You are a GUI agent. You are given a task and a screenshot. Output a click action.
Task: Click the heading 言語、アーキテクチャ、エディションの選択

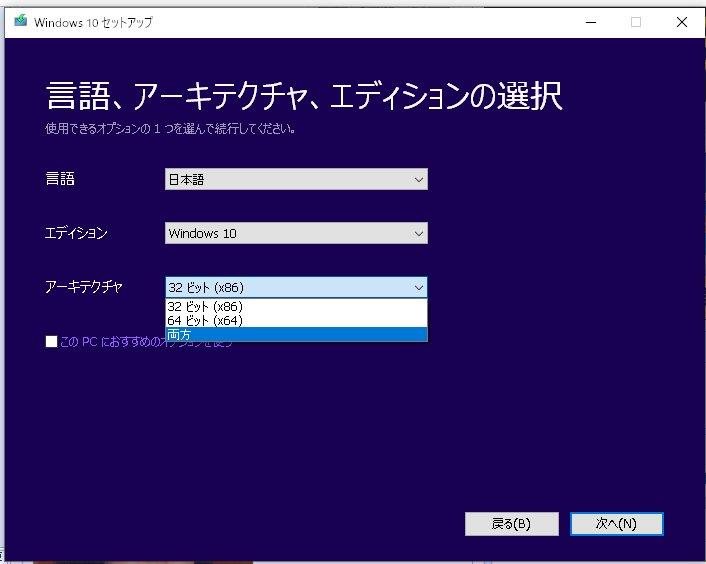pos(304,96)
